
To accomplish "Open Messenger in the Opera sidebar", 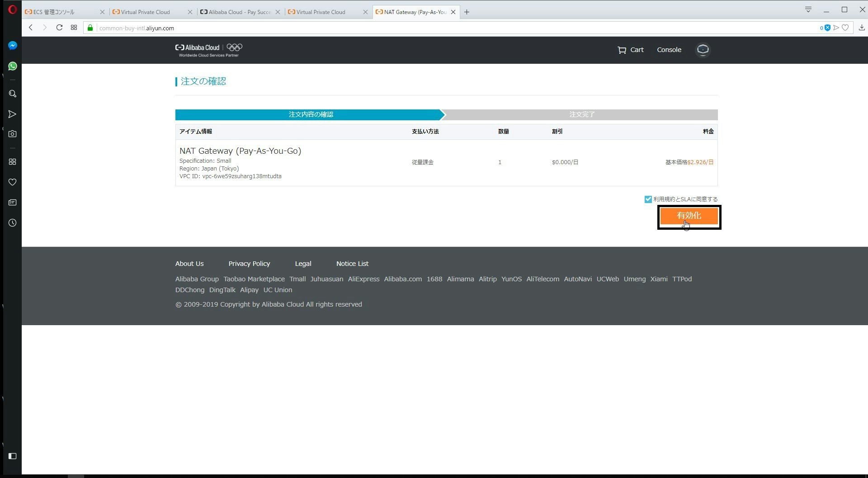I will tap(13, 45).
